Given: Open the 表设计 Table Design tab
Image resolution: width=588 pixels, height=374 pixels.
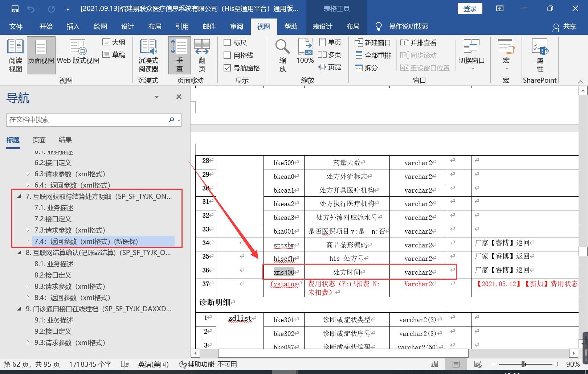Looking at the screenshot, I should (323, 26).
